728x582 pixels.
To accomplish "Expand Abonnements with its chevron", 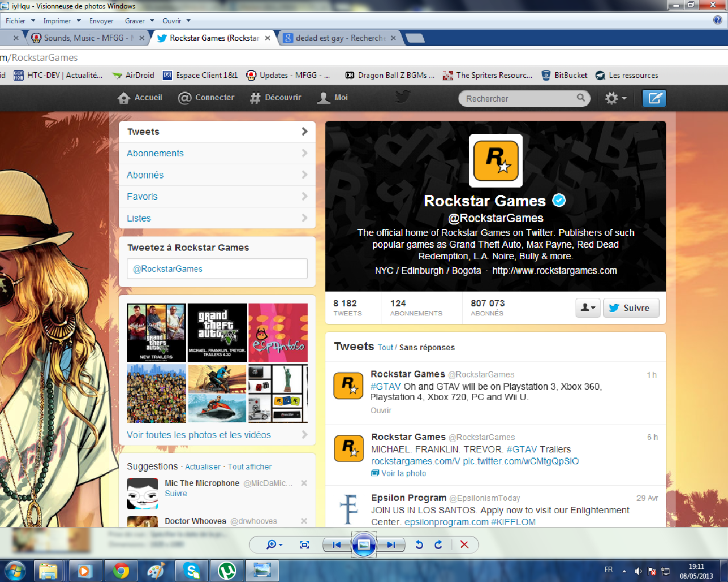I will [x=304, y=153].
